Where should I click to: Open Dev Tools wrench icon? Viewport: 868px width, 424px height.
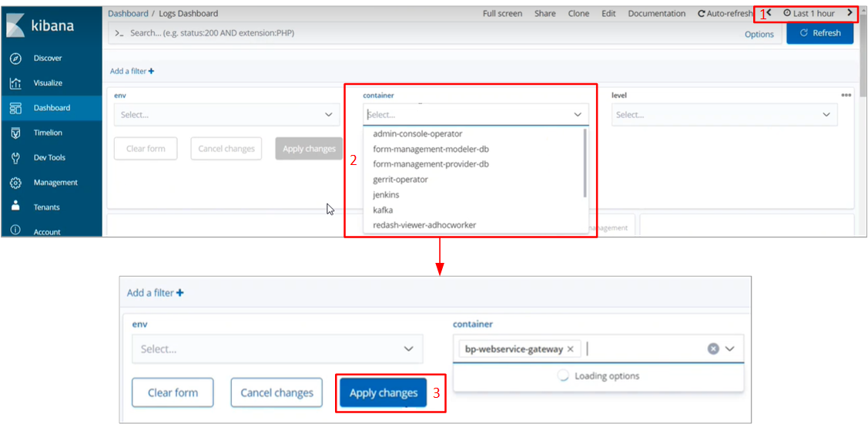16,157
